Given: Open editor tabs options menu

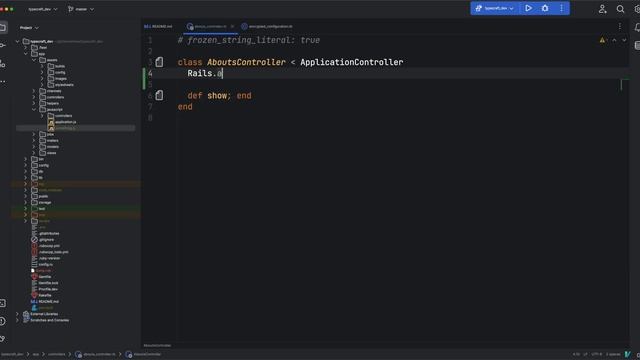Looking at the screenshot, I should 620,27.
